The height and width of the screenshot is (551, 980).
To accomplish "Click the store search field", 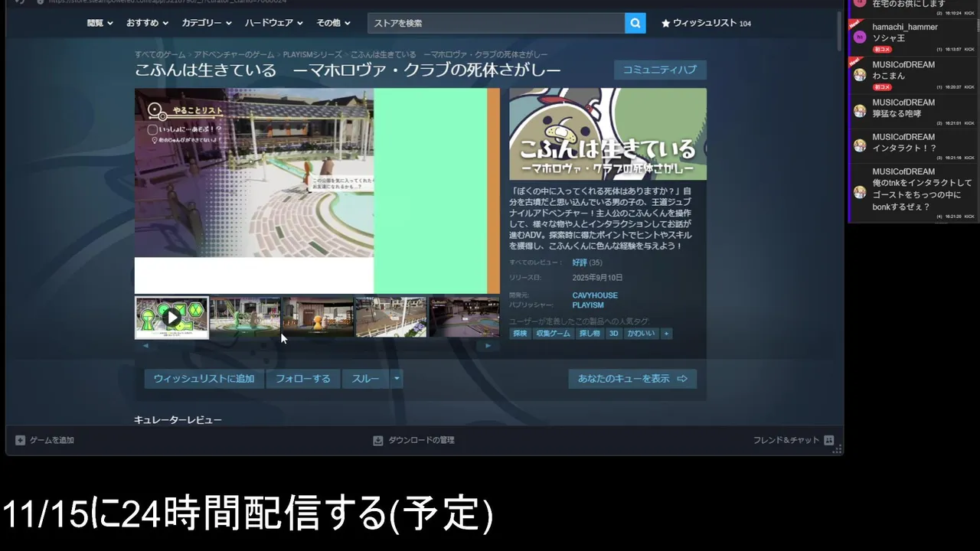I will pyautogui.click(x=496, y=23).
